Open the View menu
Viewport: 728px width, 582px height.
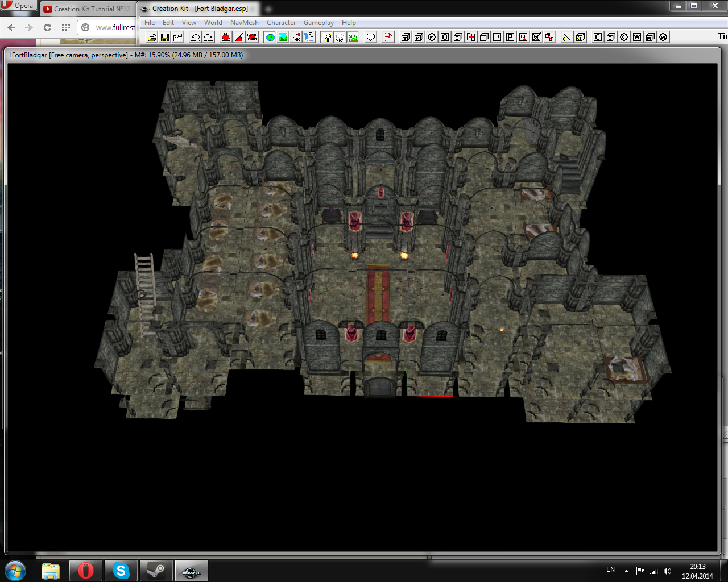click(189, 23)
